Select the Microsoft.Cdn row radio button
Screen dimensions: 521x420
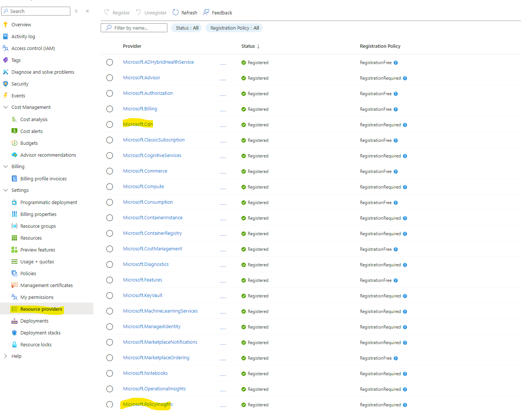(x=110, y=124)
